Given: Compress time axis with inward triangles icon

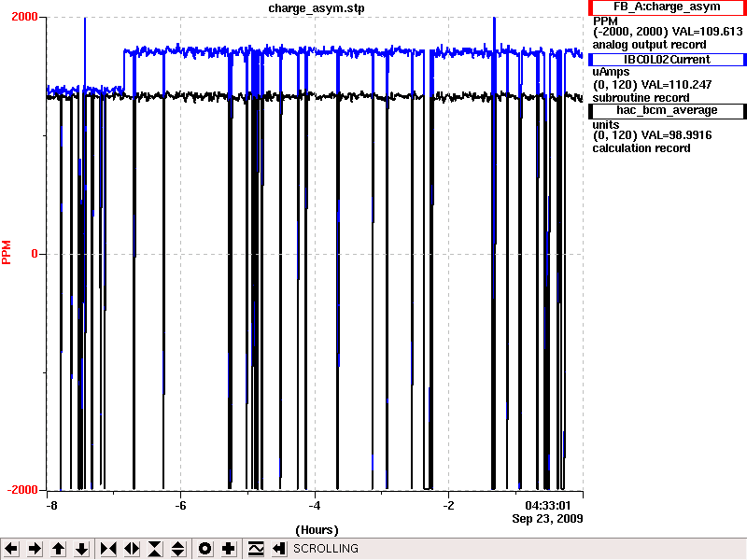Looking at the screenshot, I should 108,549.
